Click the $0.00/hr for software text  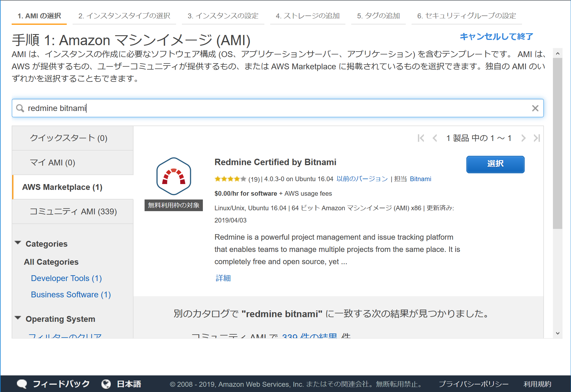click(x=246, y=193)
